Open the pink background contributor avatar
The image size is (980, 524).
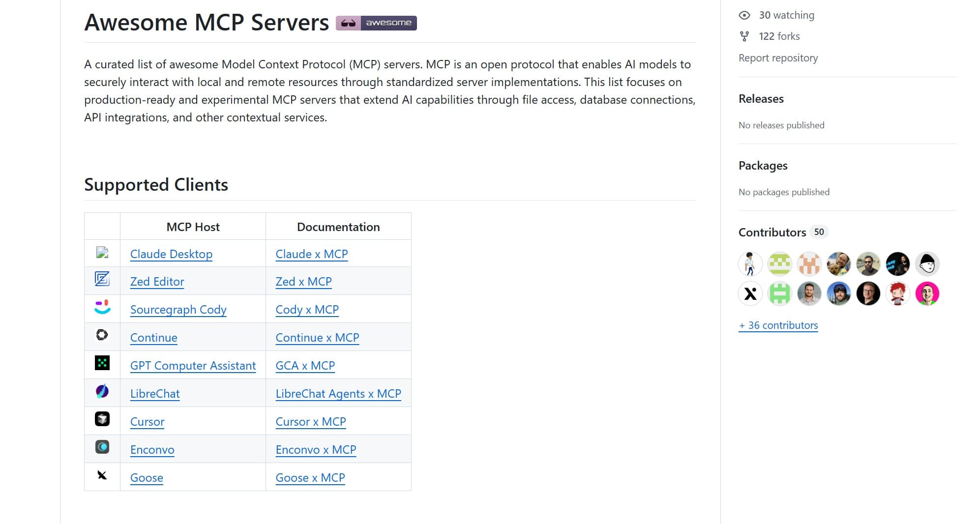tap(927, 293)
